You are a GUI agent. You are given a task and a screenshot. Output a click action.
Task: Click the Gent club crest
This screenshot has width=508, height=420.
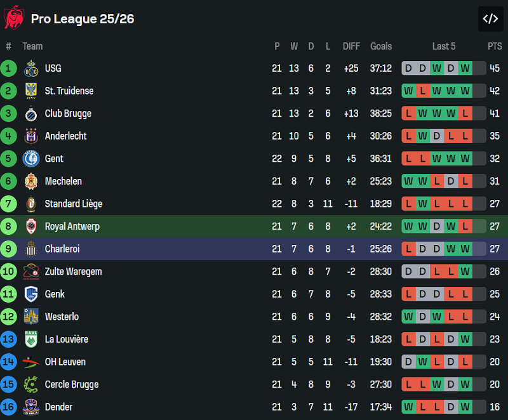pyautogui.click(x=31, y=159)
